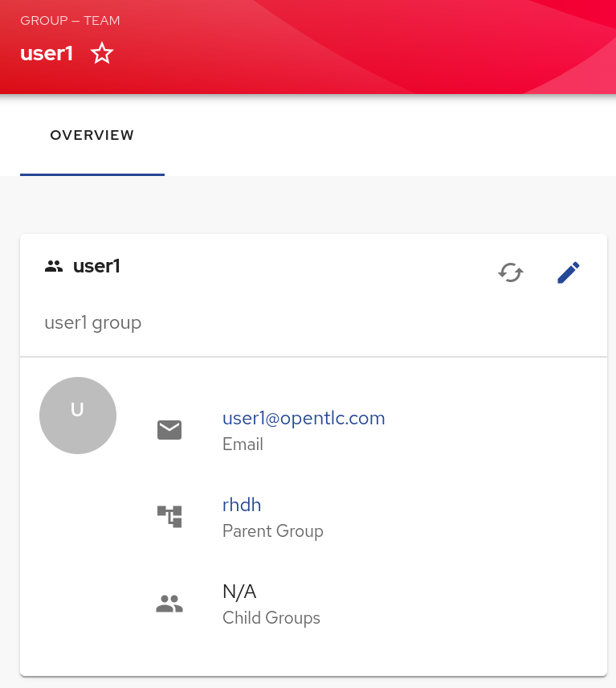The image size is (616, 688).
Task: Click the user1 card heading text
Action: click(96, 266)
